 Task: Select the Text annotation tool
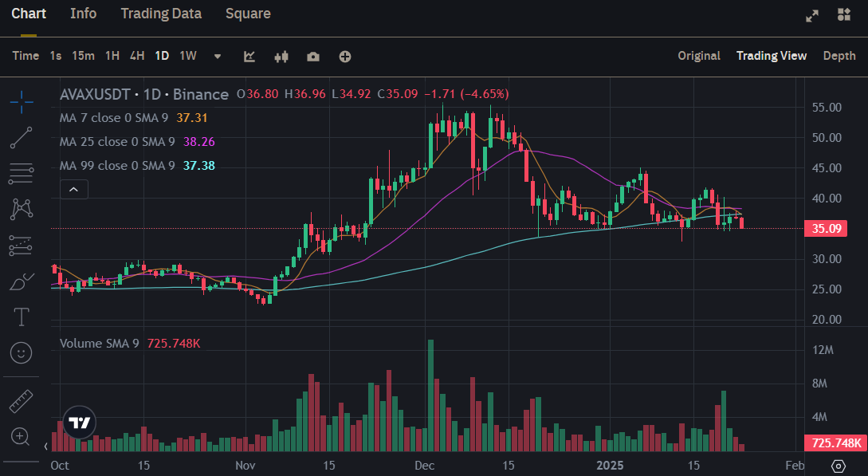point(21,317)
